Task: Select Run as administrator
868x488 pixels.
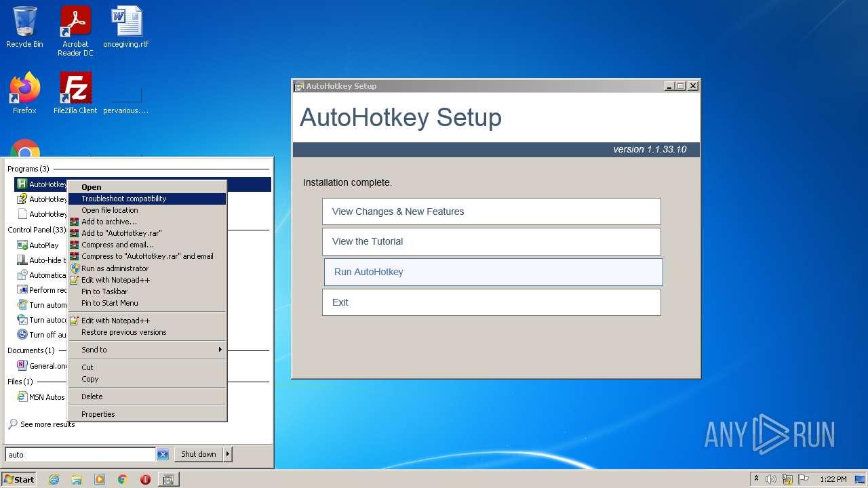Action: coord(147,268)
